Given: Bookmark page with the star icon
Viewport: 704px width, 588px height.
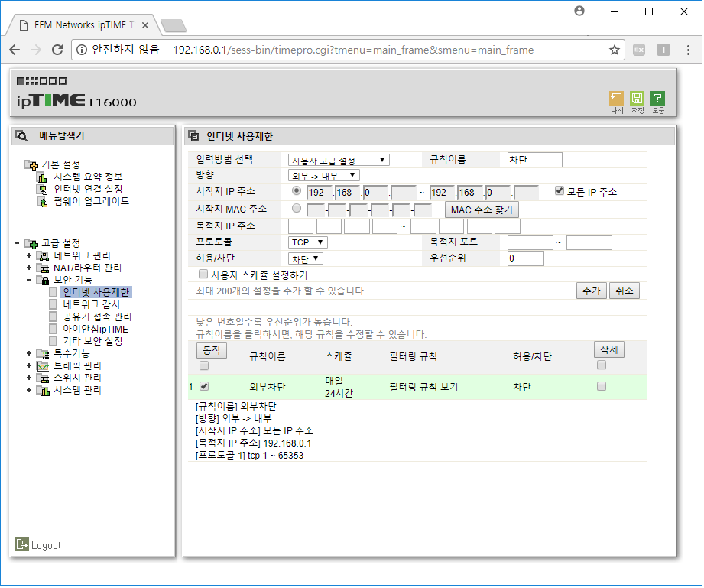Looking at the screenshot, I should (616, 50).
